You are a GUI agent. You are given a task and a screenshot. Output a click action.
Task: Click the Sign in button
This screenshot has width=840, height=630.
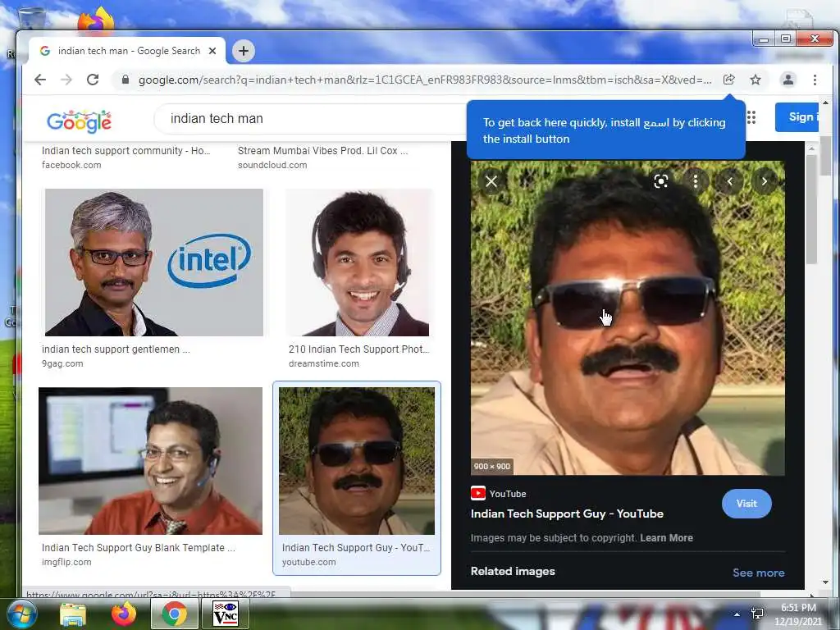[x=797, y=116]
